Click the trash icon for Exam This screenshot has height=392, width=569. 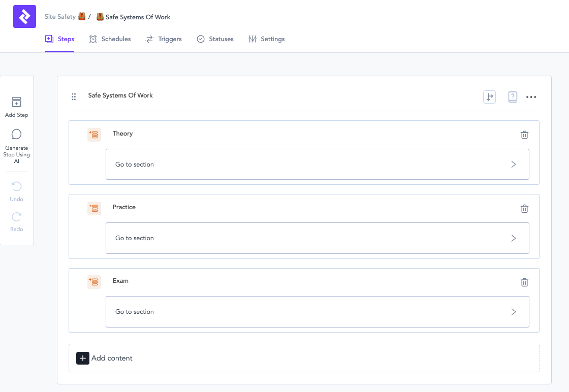click(x=524, y=282)
